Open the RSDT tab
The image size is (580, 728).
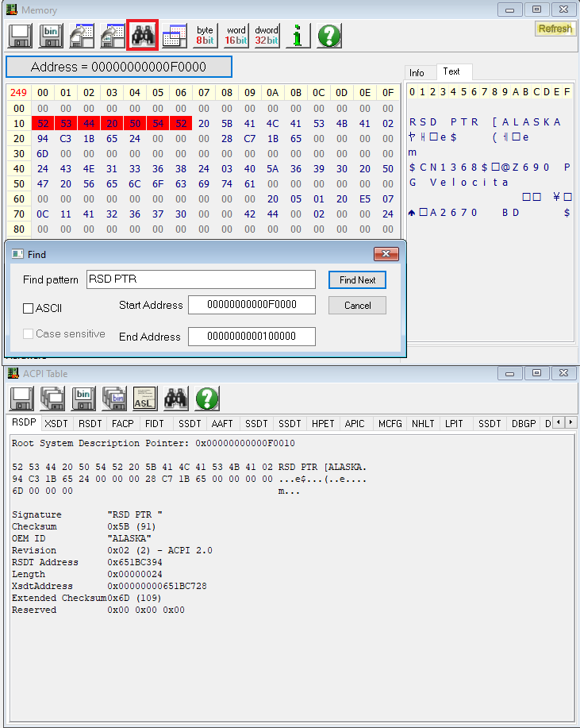(90, 423)
